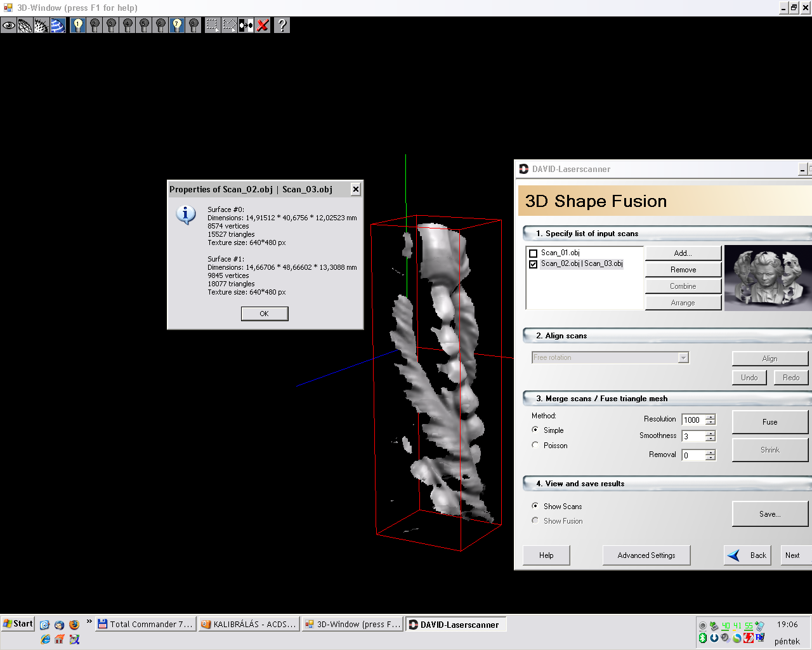Select the Poisson merge method
Screen dimensions: 812x650
[x=535, y=446]
